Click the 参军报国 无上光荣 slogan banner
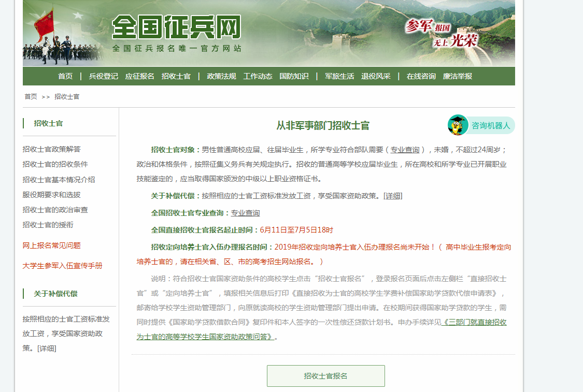Viewport: 583px width, 392px height. point(442,34)
